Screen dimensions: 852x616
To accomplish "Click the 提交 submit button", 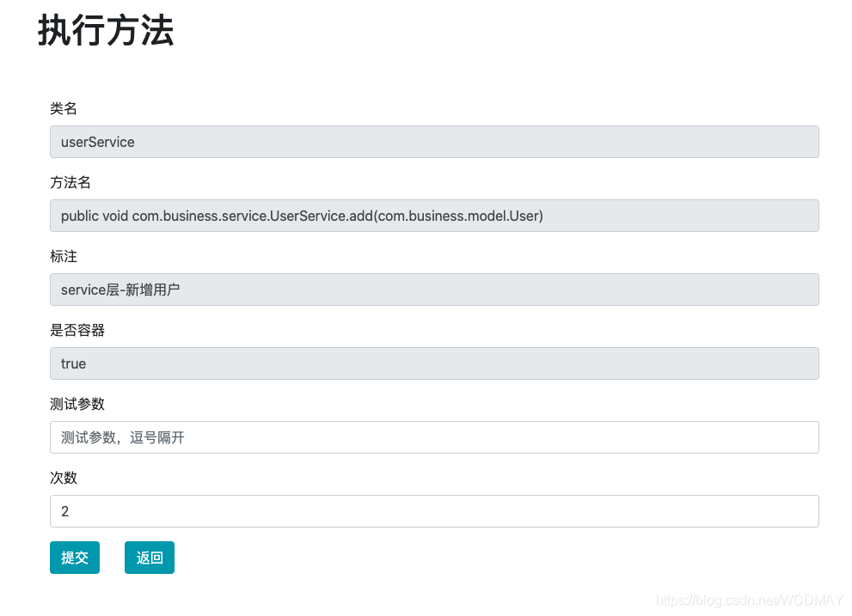I will point(74,557).
